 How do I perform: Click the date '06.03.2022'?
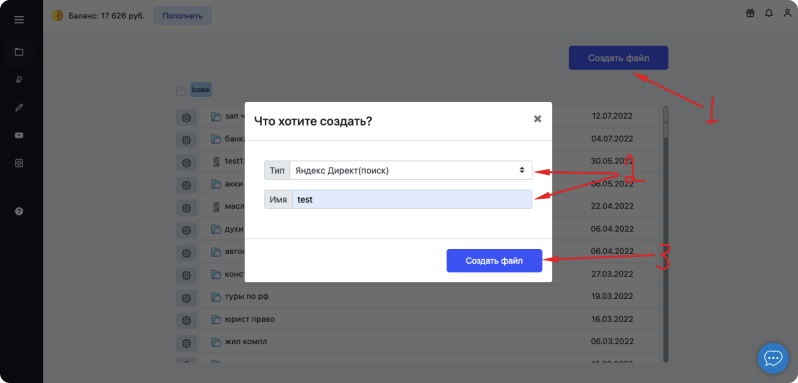coord(612,341)
